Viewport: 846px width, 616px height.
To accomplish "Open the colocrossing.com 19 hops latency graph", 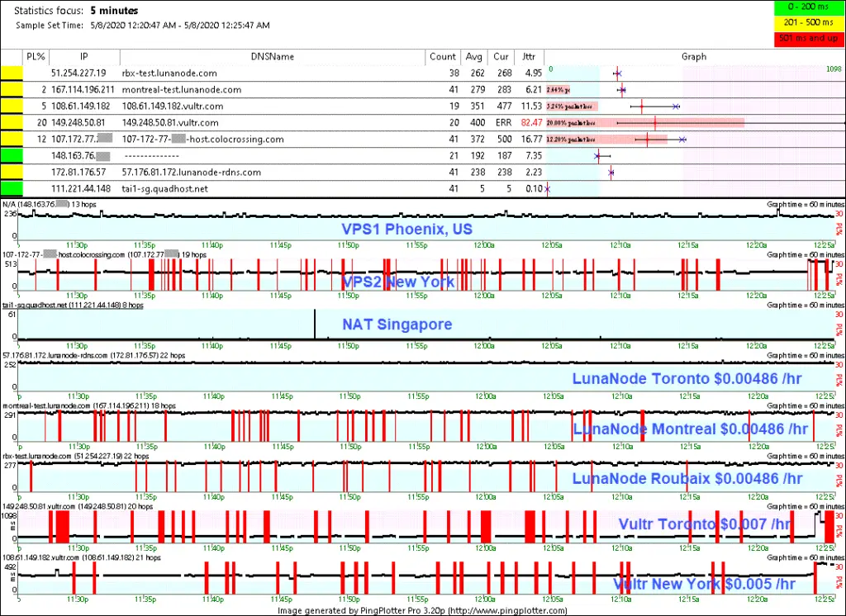I will click(426, 275).
